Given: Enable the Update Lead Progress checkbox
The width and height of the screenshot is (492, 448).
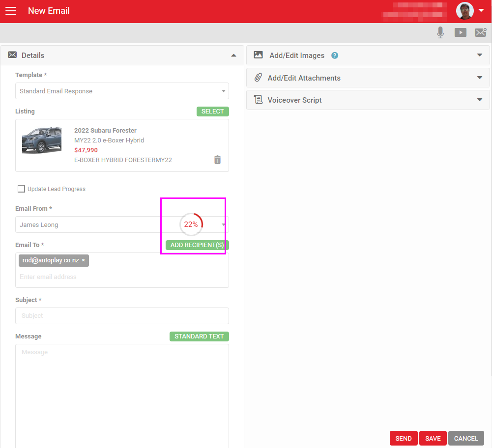Looking at the screenshot, I should (x=21, y=189).
